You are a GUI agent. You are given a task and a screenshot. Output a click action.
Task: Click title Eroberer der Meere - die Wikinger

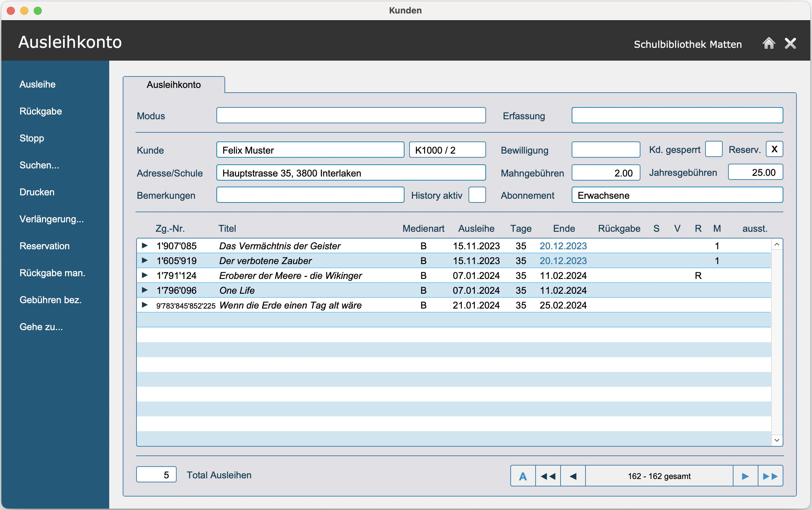tap(290, 276)
